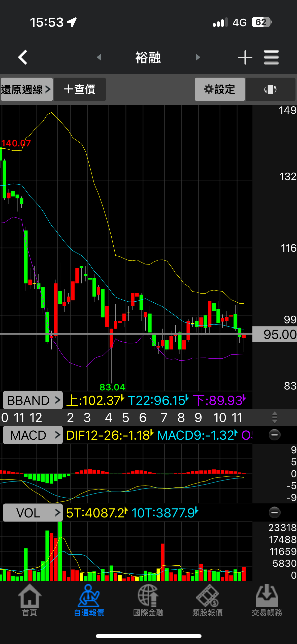Open the hamburger menu
This screenshot has height=644, width=297.
271,57
